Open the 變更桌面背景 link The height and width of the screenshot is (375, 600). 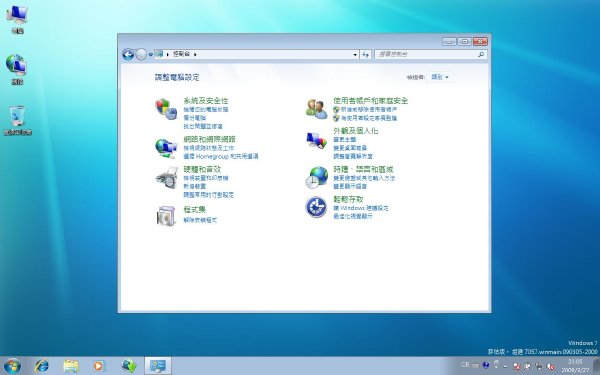click(x=350, y=148)
